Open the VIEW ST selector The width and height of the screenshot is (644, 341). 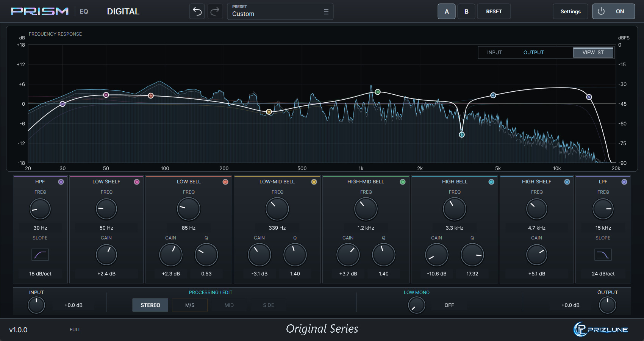[593, 52]
